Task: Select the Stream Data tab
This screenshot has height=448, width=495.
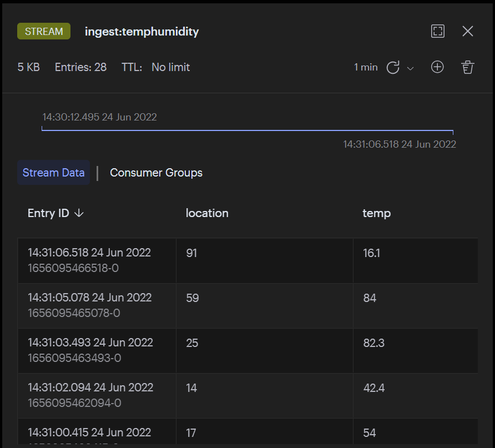Action: 53,173
